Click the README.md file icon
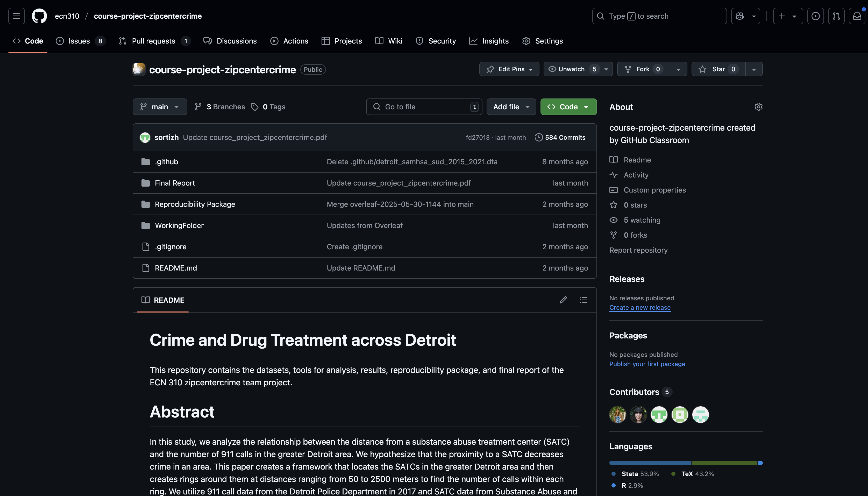This screenshot has width=868, height=496. click(145, 268)
